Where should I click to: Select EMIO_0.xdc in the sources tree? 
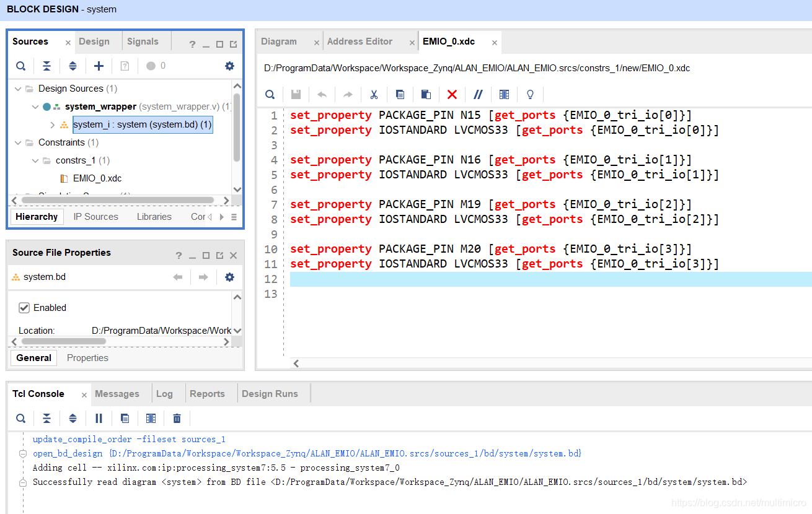[x=97, y=178]
